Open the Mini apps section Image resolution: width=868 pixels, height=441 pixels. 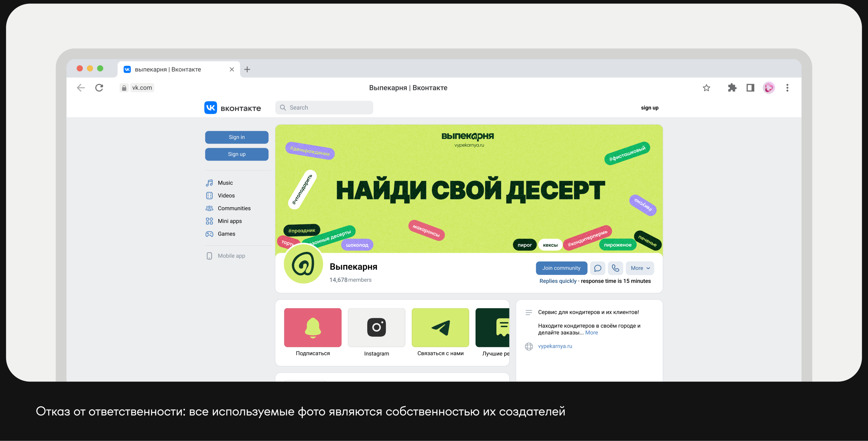[229, 221]
